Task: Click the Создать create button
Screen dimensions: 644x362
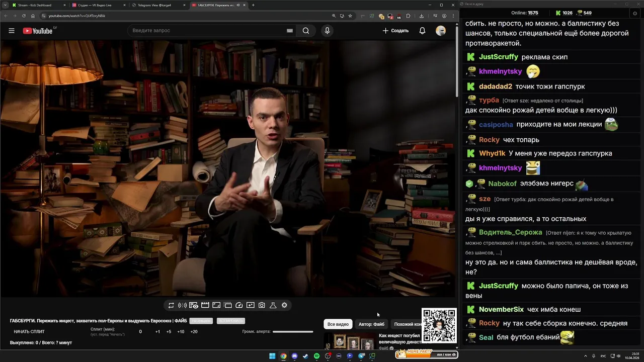Action: 395,31
